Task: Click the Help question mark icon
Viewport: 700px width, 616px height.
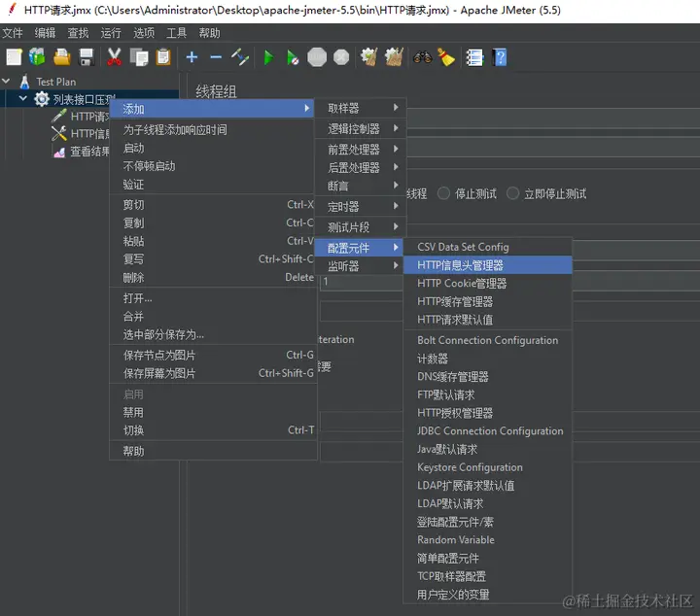Action: tap(500, 57)
